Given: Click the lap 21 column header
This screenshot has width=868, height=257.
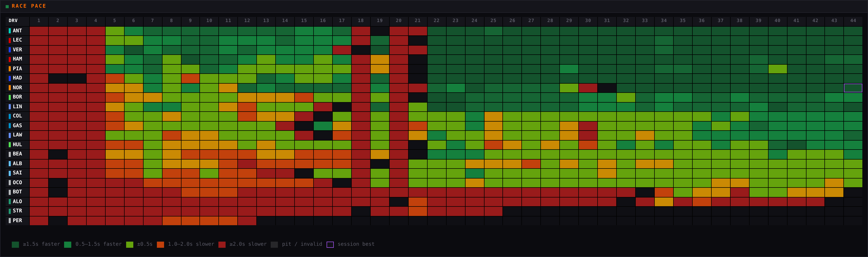Looking at the screenshot, I should pos(418,21).
